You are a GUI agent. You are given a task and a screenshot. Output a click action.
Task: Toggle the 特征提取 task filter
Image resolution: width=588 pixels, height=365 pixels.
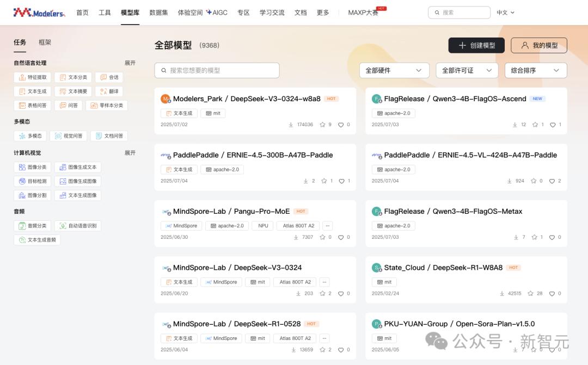point(32,77)
